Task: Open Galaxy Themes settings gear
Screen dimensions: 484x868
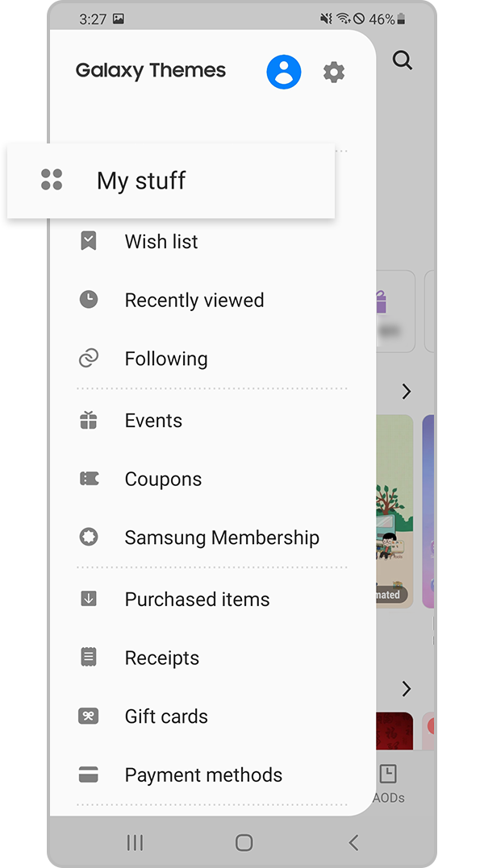Action: (334, 71)
